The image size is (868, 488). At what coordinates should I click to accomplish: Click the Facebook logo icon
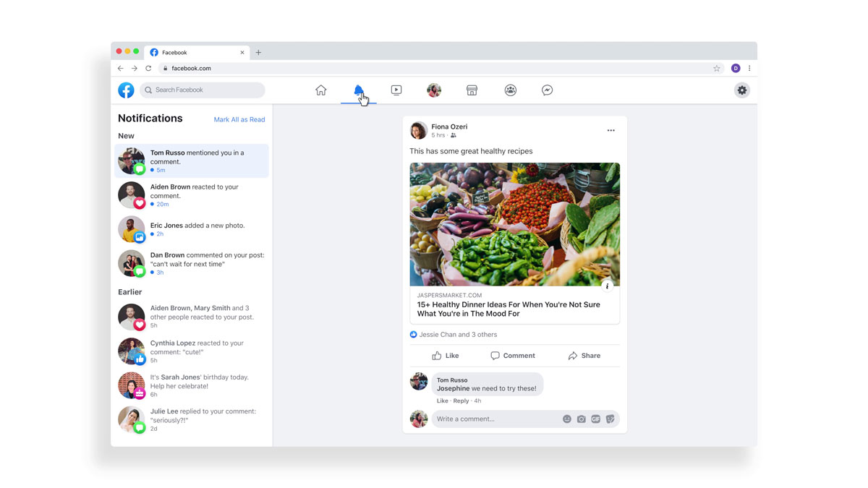coord(127,90)
